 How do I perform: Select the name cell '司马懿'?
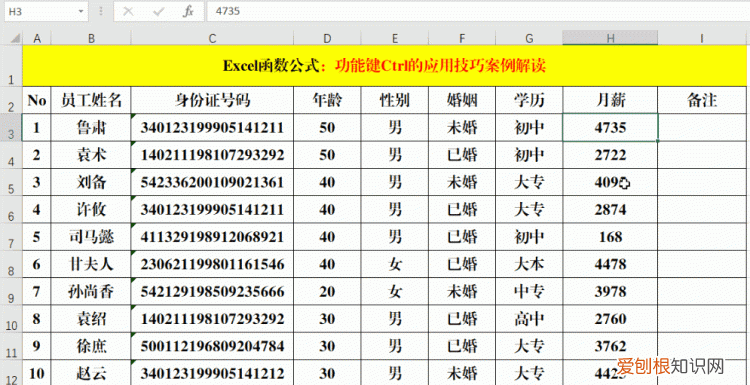[91, 237]
